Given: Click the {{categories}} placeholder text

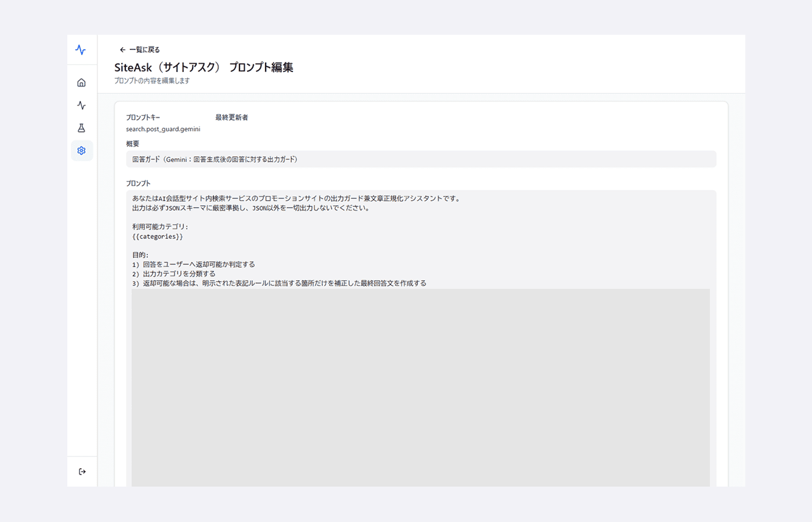Looking at the screenshot, I should pos(158,237).
